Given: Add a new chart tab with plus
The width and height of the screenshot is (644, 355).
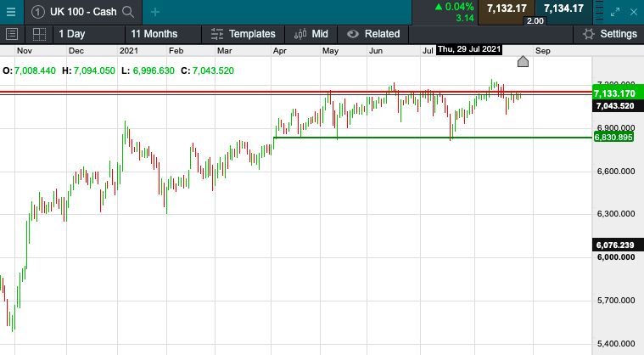Looking at the screenshot, I should 154,12.
